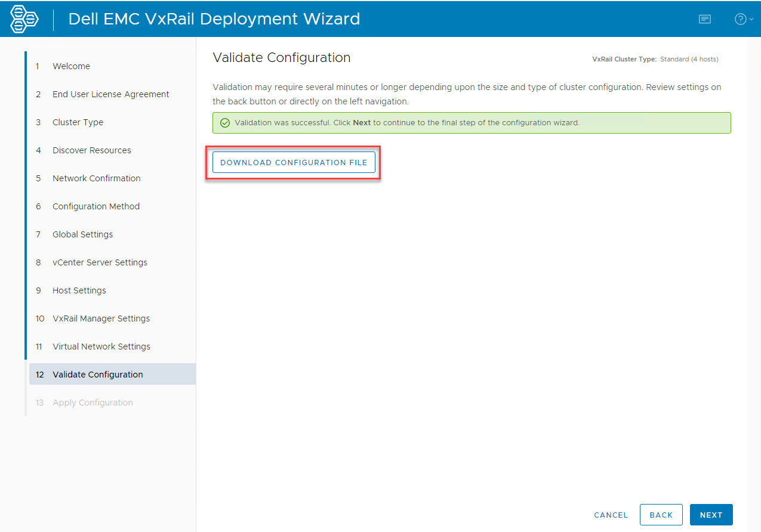Click the green validation success checkmark icon
Screen dimensions: 761x532
pyautogui.click(x=225, y=123)
